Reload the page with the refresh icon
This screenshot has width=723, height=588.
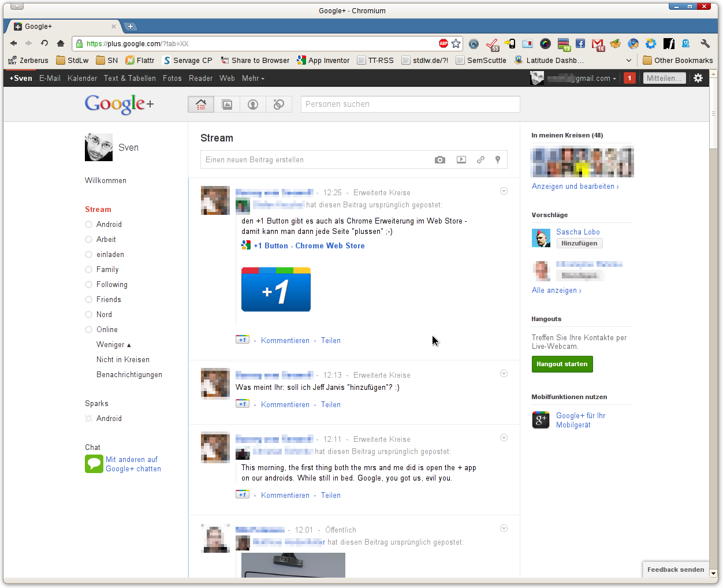point(44,43)
